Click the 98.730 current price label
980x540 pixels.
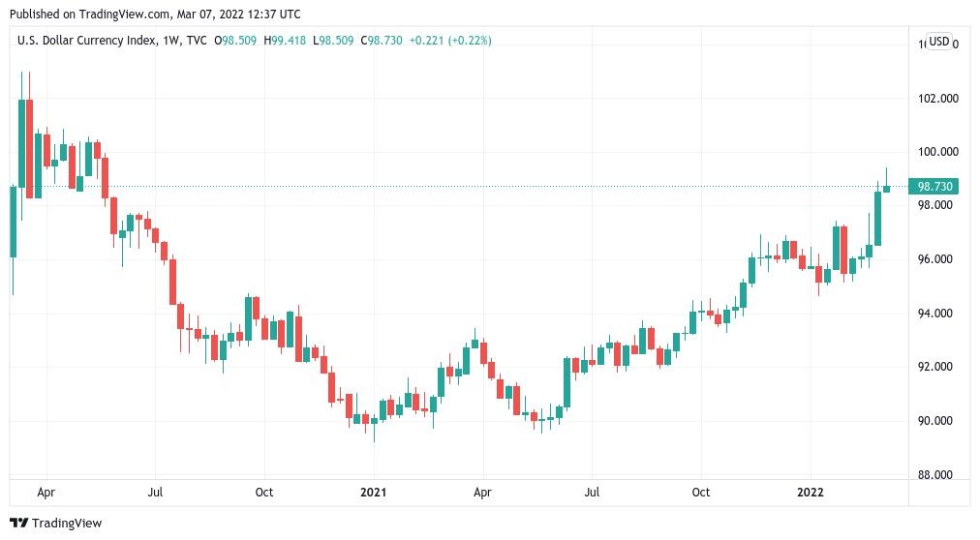935,186
